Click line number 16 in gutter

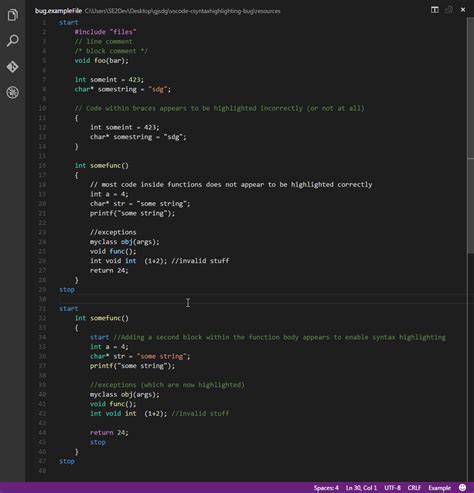tap(42, 165)
